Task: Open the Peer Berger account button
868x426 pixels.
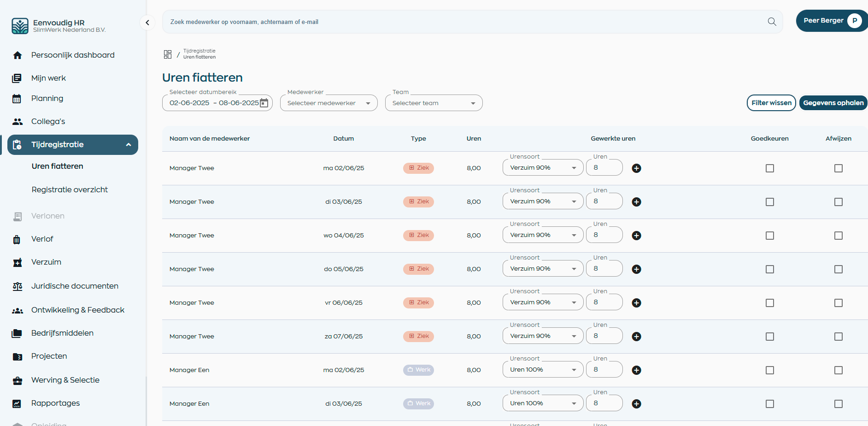Action: click(832, 21)
